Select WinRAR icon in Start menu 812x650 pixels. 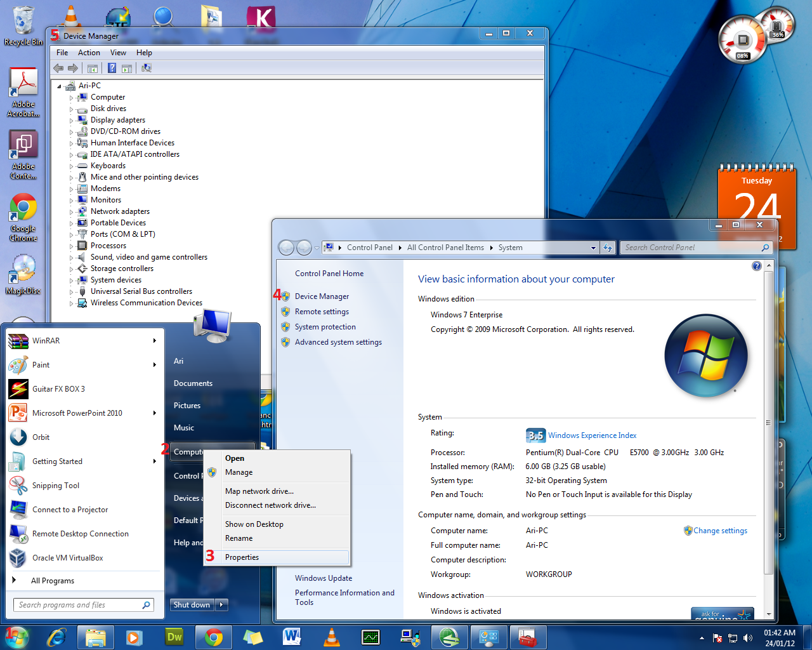click(18, 341)
